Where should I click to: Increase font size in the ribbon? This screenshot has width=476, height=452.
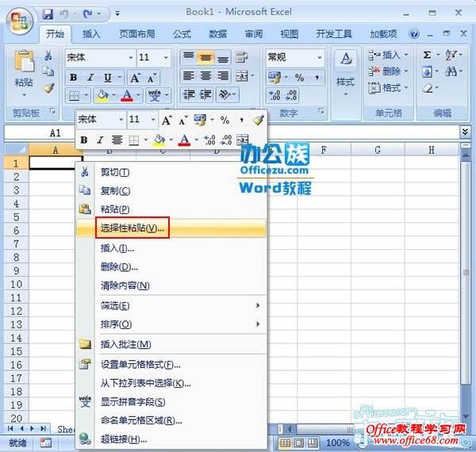click(135, 78)
